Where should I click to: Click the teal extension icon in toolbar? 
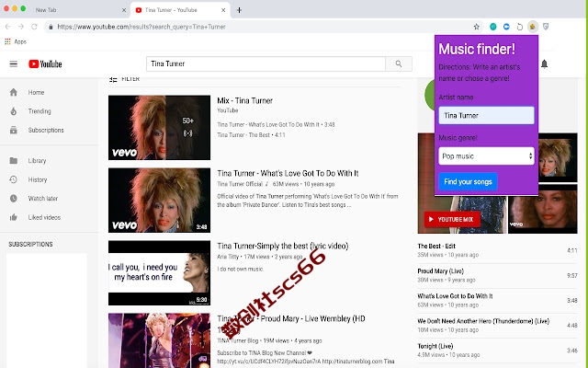493,27
